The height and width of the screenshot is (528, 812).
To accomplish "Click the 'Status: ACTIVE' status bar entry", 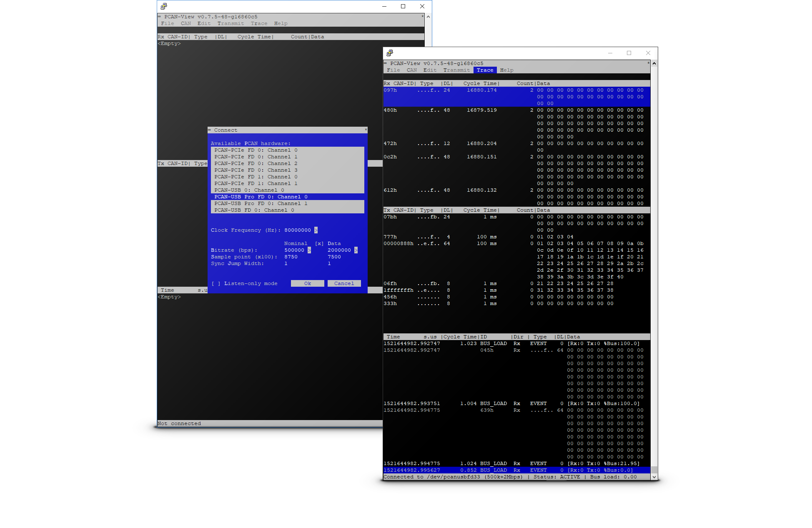I will point(557,477).
